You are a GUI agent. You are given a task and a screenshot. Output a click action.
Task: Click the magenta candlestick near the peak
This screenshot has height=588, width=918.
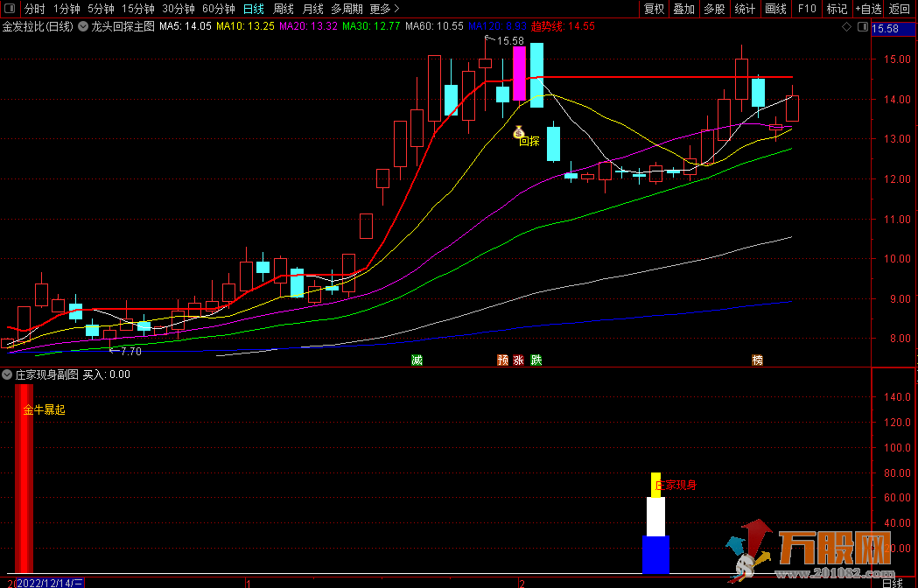(x=519, y=73)
